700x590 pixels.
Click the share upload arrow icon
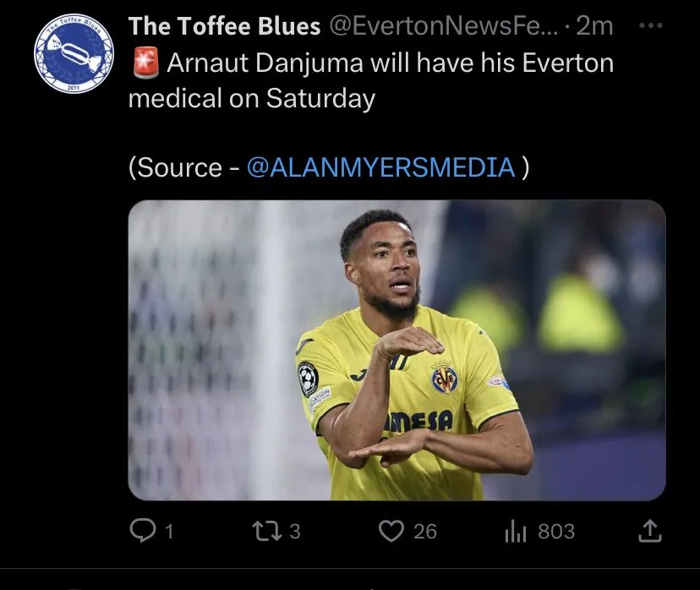click(648, 531)
